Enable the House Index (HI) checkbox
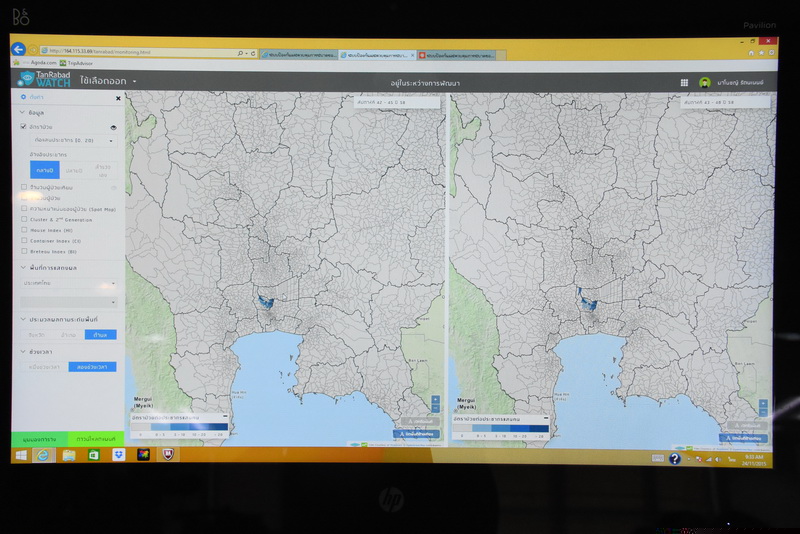Screen dimensions: 800x534 24,230
